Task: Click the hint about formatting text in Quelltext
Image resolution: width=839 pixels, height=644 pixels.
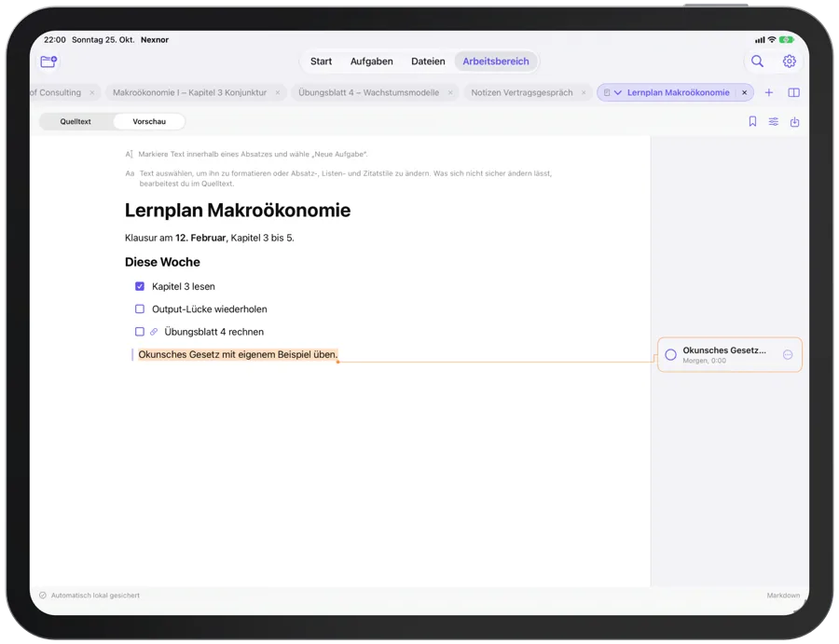Action: 346,178
